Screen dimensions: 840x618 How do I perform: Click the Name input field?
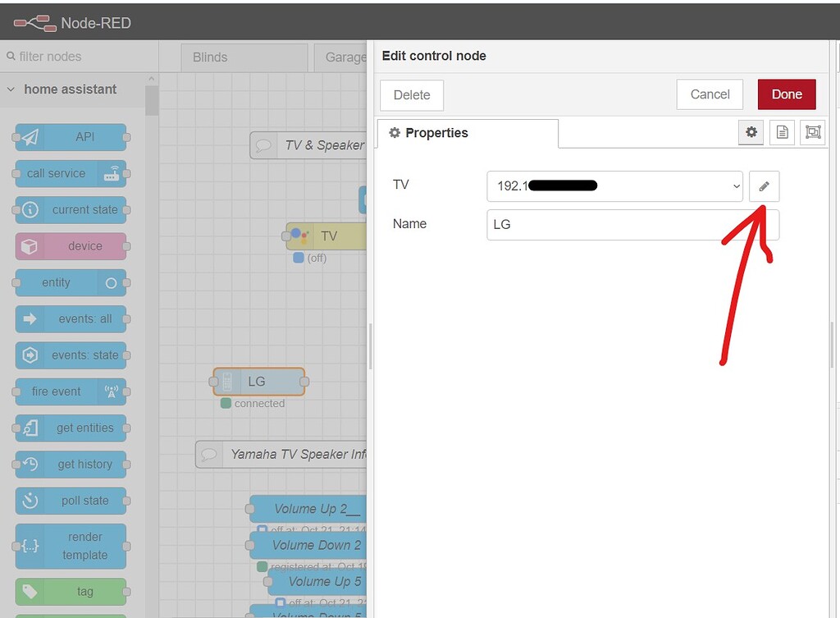[x=632, y=225]
